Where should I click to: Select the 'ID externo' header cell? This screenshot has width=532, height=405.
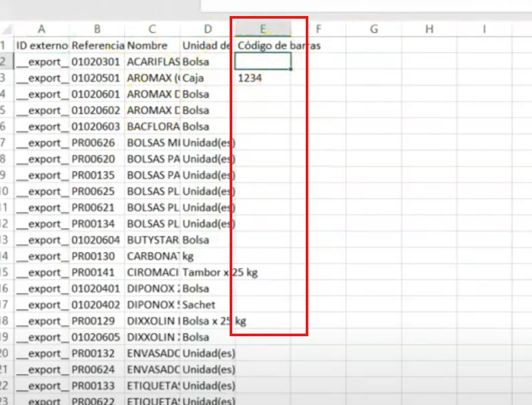point(41,45)
